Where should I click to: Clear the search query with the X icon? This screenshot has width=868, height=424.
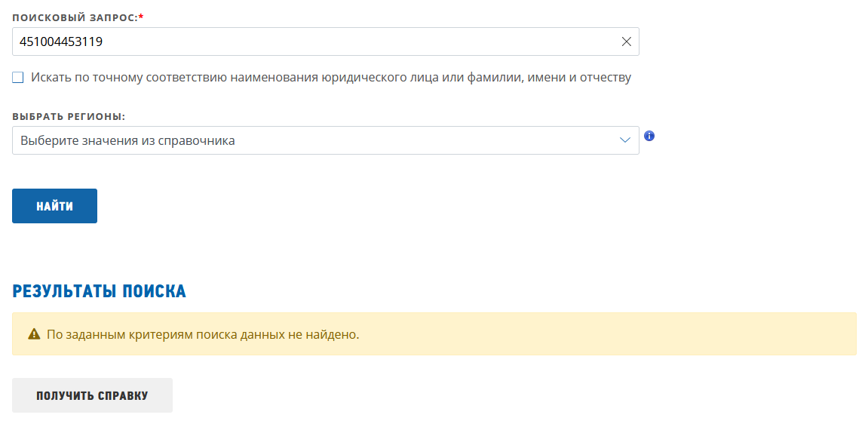tap(626, 42)
